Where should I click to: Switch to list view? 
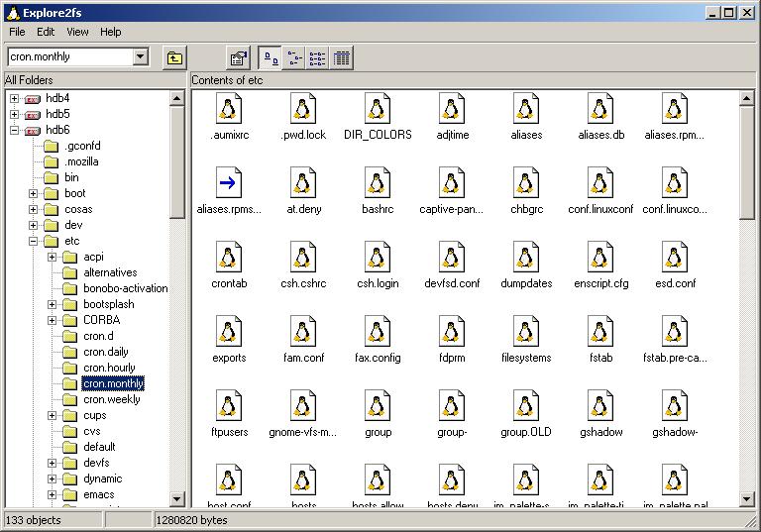coord(317,58)
